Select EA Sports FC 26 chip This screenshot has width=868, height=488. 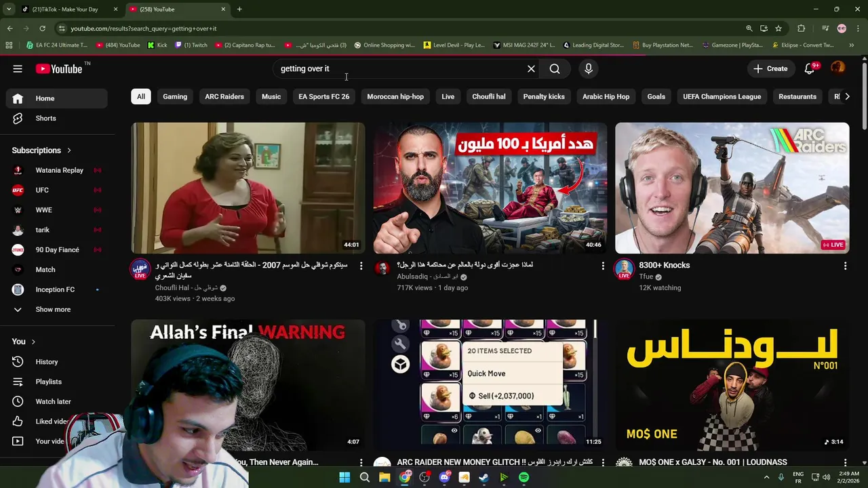[x=324, y=96]
